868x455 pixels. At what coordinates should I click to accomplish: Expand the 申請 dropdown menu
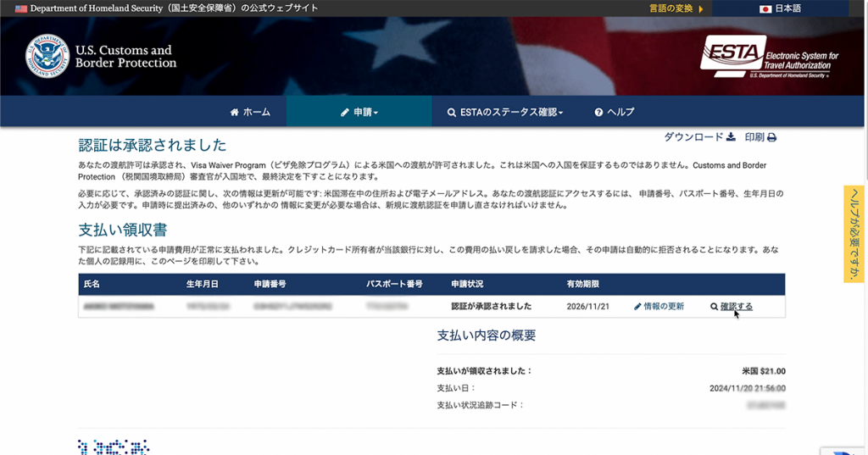pos(359,112)
